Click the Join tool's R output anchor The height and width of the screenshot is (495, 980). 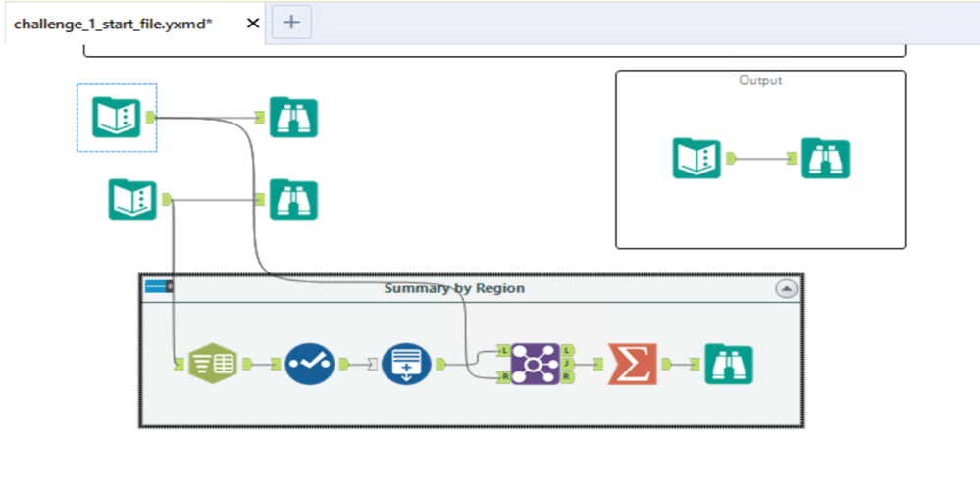click(x=568, y=377)
